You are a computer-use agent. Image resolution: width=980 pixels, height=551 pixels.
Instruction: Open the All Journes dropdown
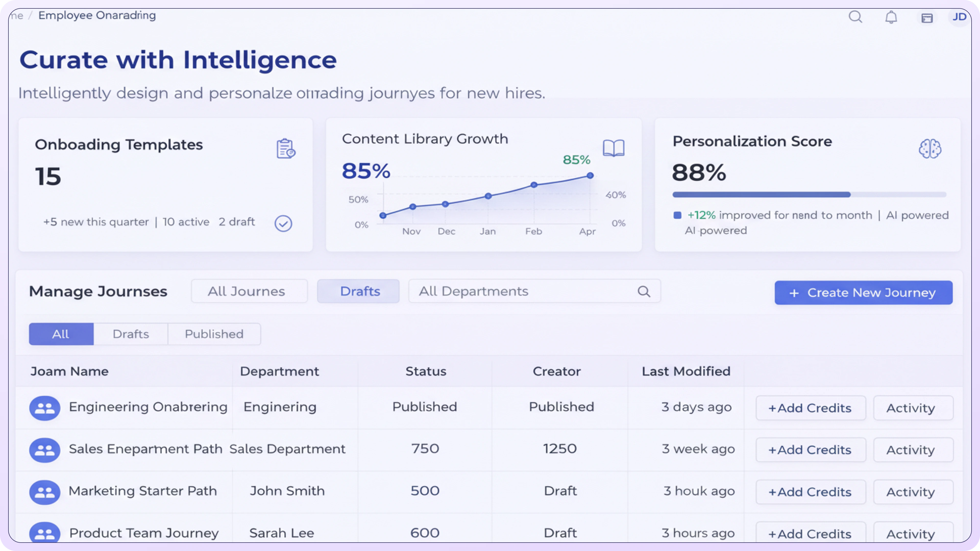click(249, 291)
